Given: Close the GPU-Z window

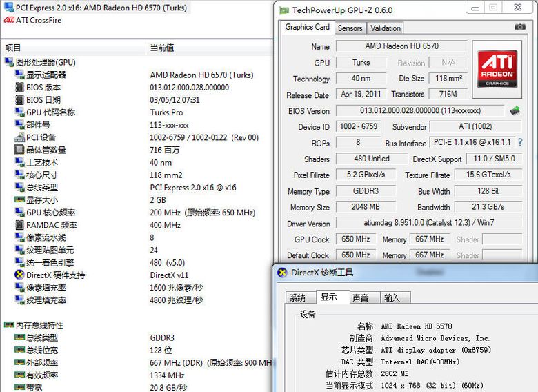Looking at the screenshot, I should point(518,8).
